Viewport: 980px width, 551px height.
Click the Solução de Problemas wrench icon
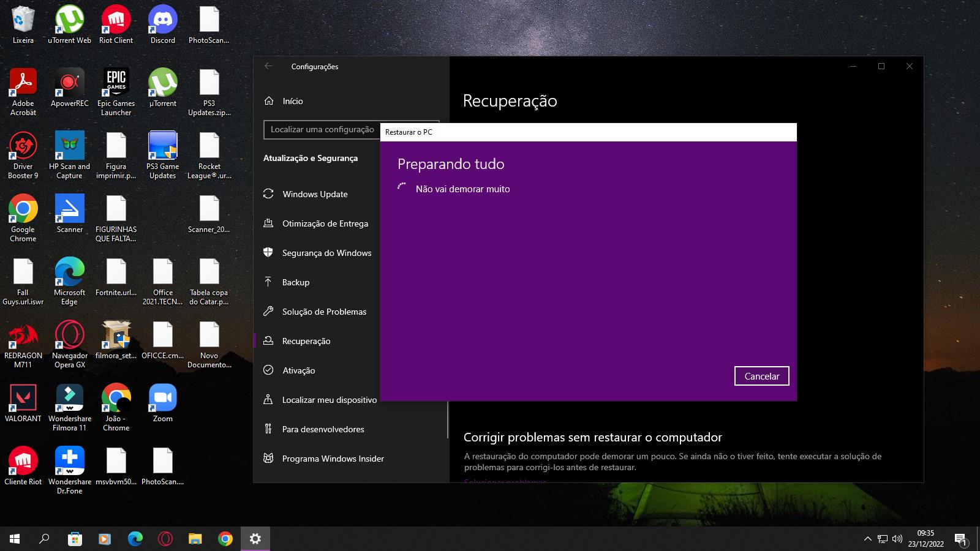[x=268, y=312]
